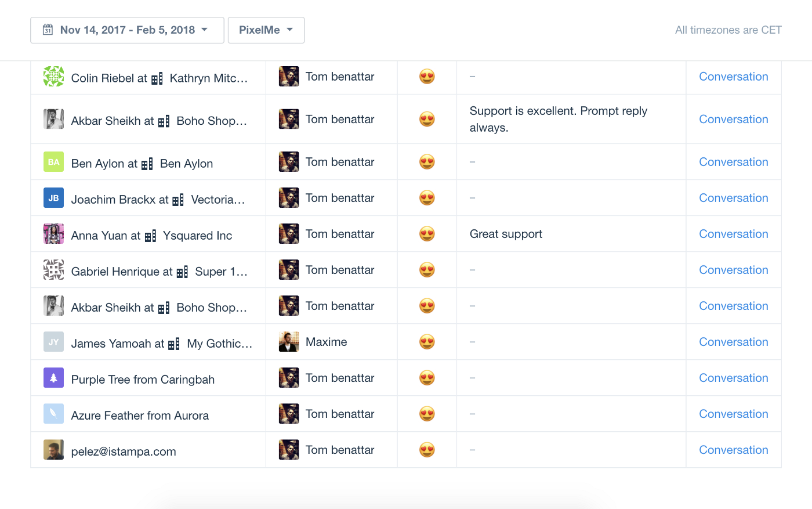812x509 pixels.
Task: Open the Conversation link for pelez@istampa.com
Action: click(734, 450)
